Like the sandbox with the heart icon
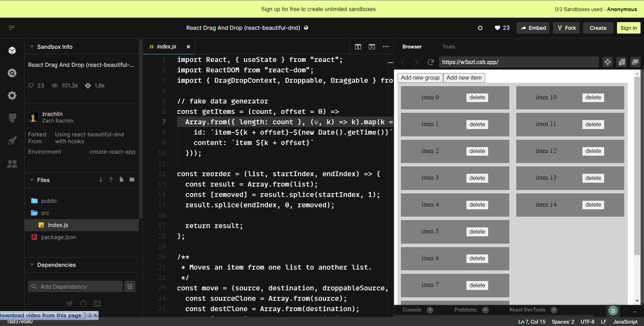Viewport: 644px width, 326px height. click(x=498, y=28)
